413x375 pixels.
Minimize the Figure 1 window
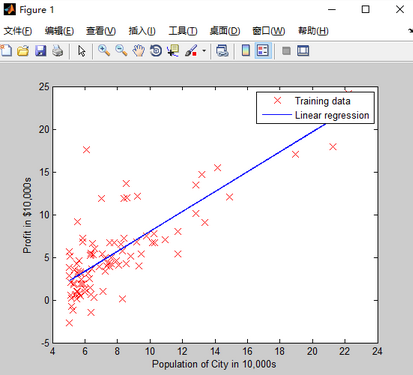point(332,9)
